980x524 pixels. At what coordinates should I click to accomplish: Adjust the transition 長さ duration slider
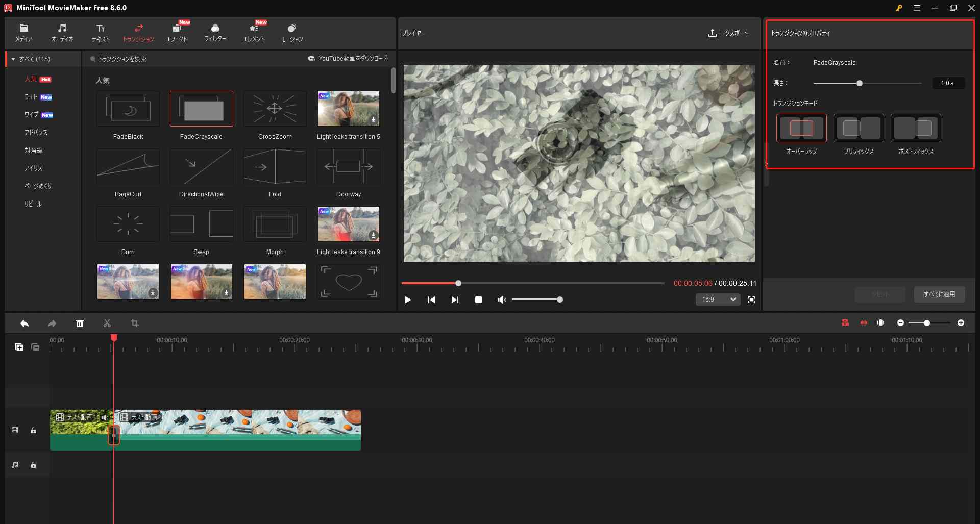point(860,83)
